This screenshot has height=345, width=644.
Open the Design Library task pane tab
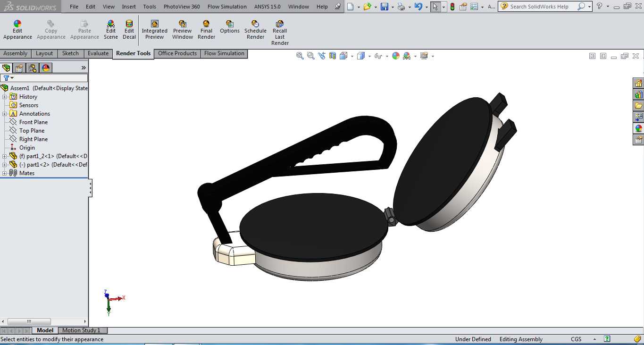[638, 94]
